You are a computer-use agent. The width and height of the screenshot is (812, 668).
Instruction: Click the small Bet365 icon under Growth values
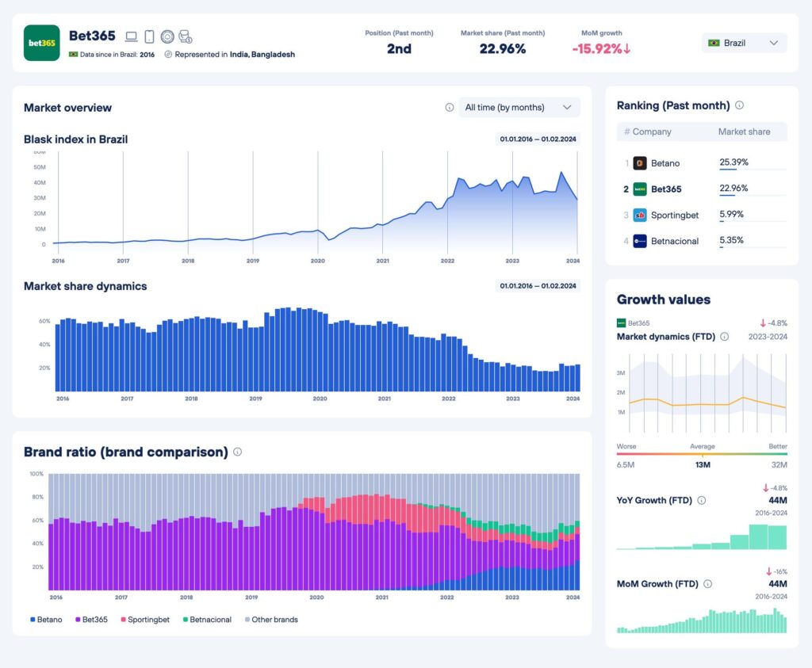tap(621, 323)
